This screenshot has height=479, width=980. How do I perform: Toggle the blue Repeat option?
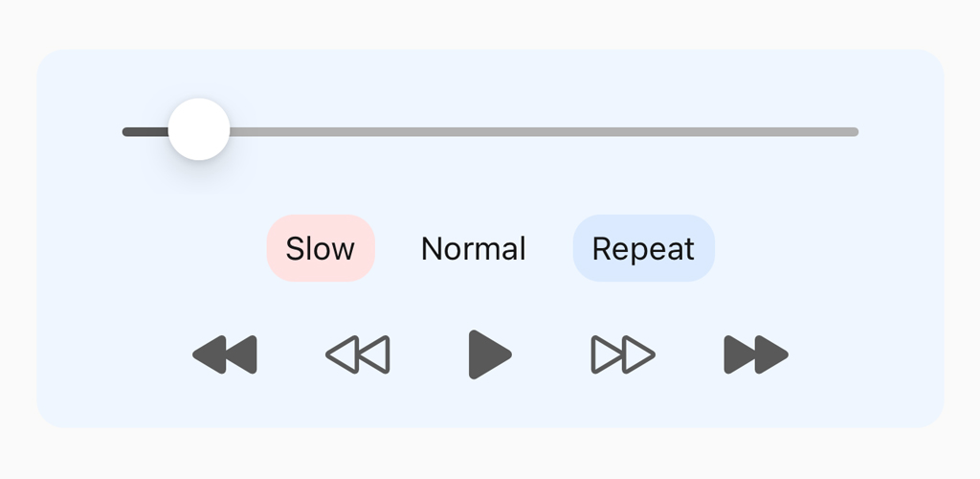click(644, 248)
